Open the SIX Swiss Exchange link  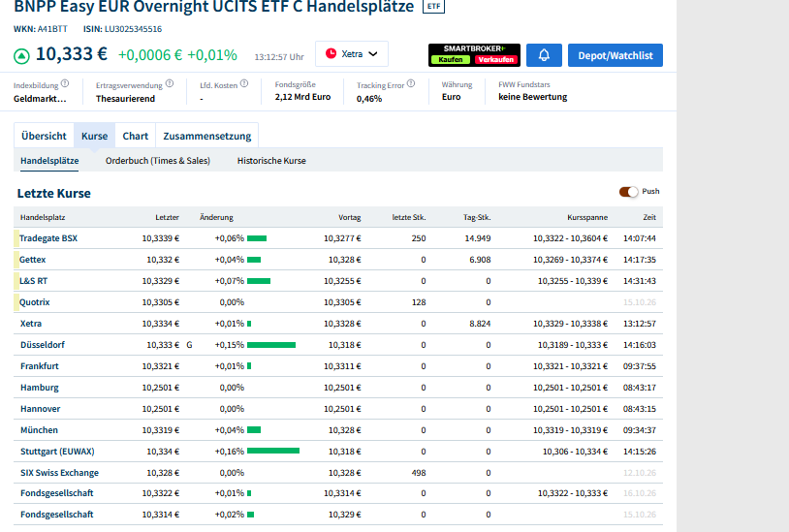point(59,473)
